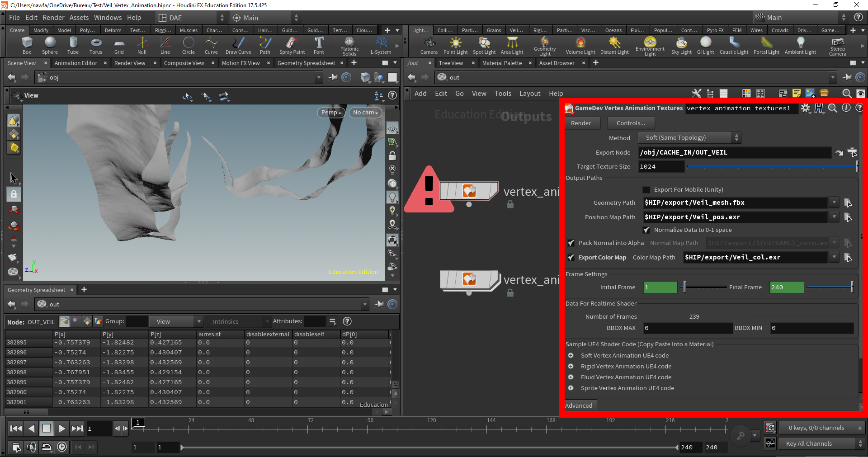Adjust the Final Frame slider
The image size is (868, 457).
830,287
